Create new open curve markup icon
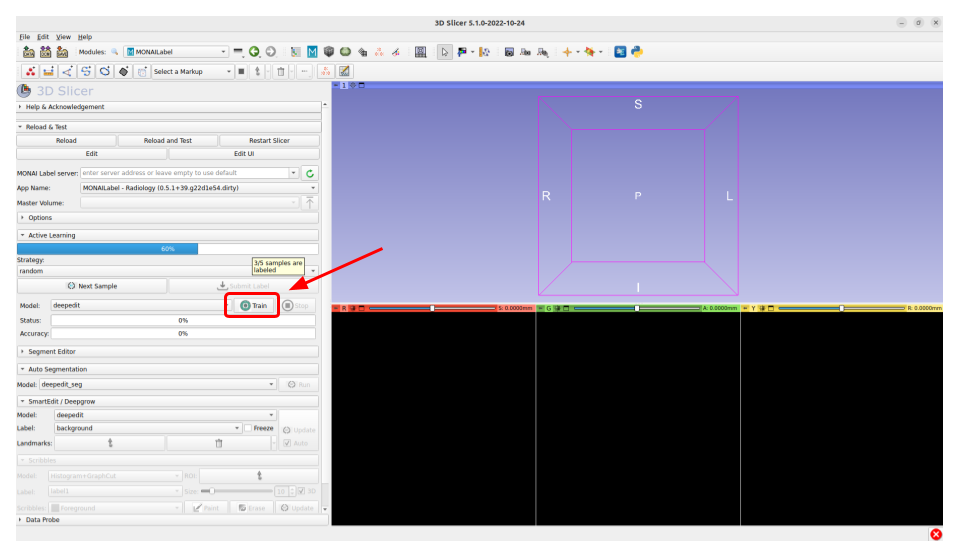Image resolution: width=953 pixels, height=551 pixels. tap(86, 72)
